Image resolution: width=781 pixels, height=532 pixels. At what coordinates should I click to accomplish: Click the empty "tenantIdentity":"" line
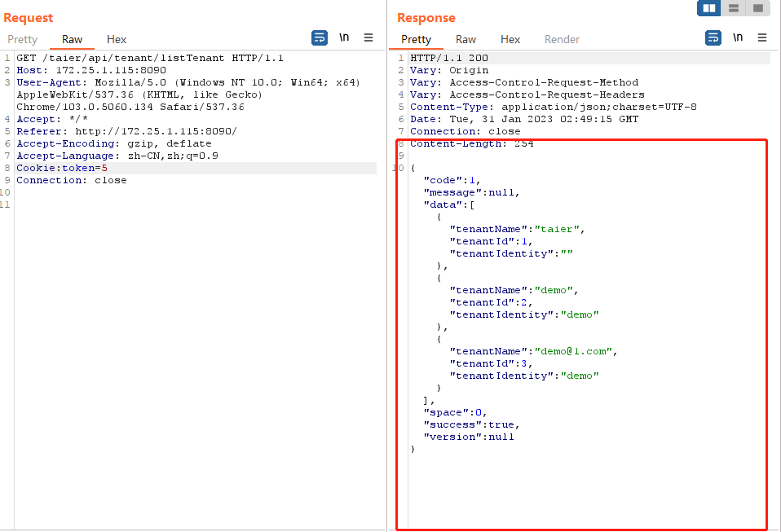pos(511,254)
